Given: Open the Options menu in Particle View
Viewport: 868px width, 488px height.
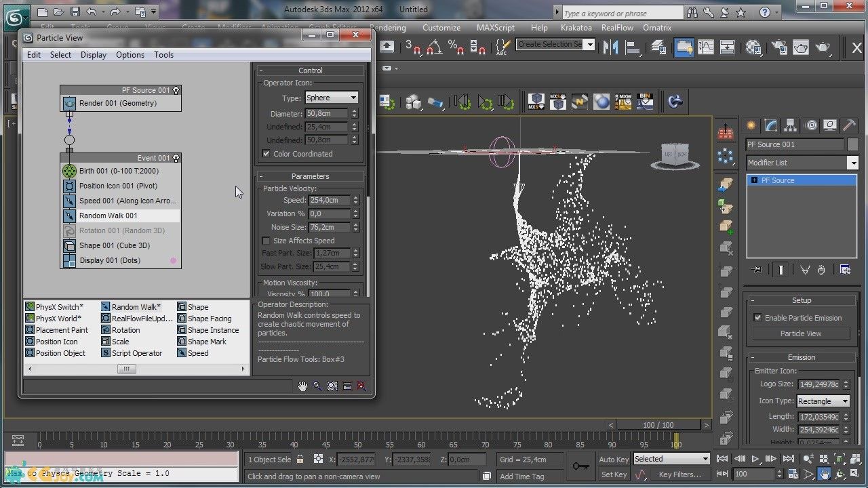Looking at the screenshot, I should 130,55.
